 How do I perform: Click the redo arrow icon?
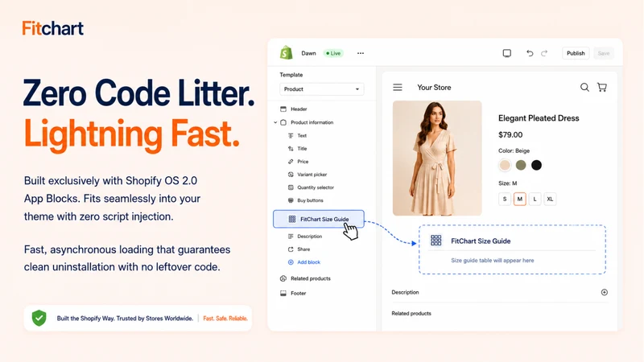[x=544, y=53]
